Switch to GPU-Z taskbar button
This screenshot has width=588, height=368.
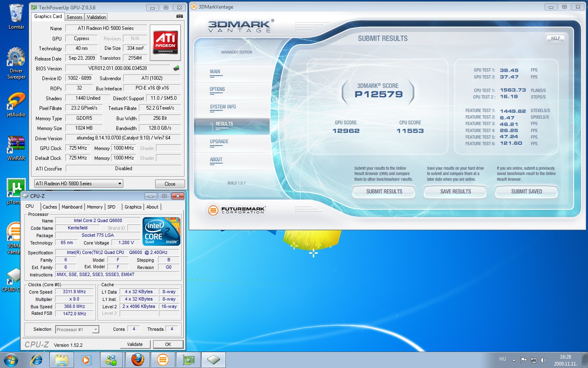coord(188,360)
